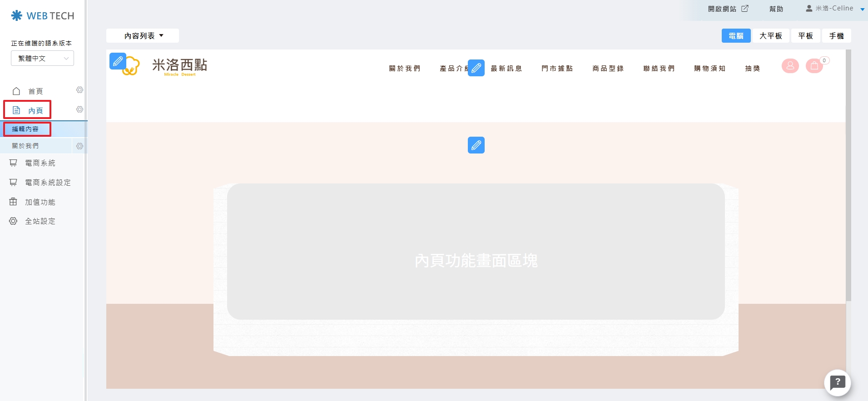Image resolution: width=868 pixels, height=401 pixels.
Task: Click the external link icon by 開啟網站
Action: pyautogui.click(x=745, y=9)
